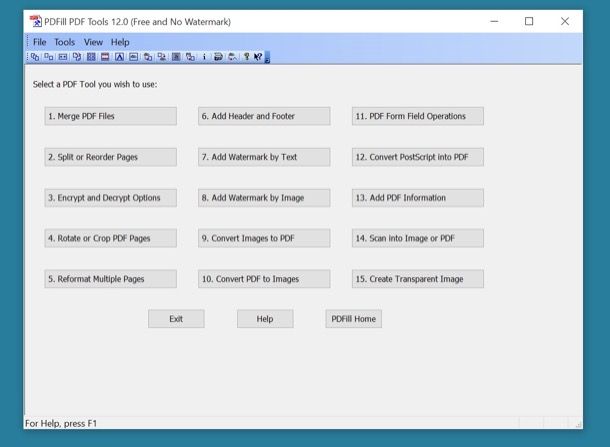Image resolution: width=610 pixels, height=447 pixels.
Task: Open 3. Encrypt and Decrypt Options
Action: coord(110,198)
